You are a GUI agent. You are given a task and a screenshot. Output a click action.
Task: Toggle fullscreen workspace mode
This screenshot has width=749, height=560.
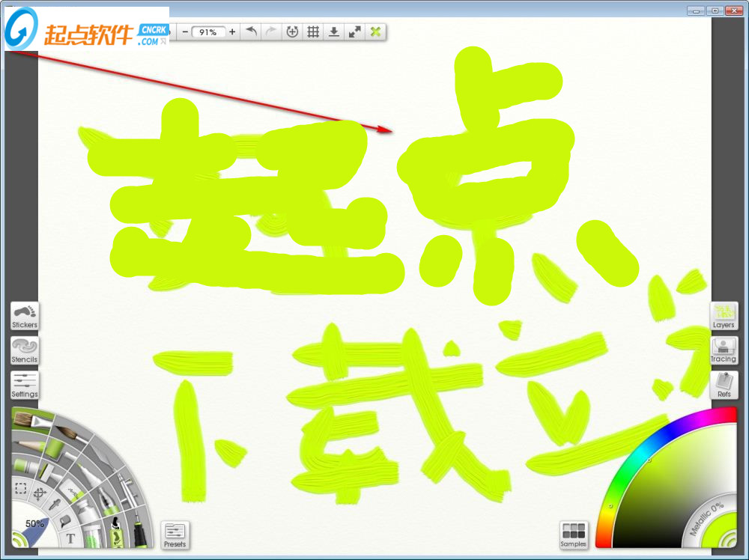354,32
